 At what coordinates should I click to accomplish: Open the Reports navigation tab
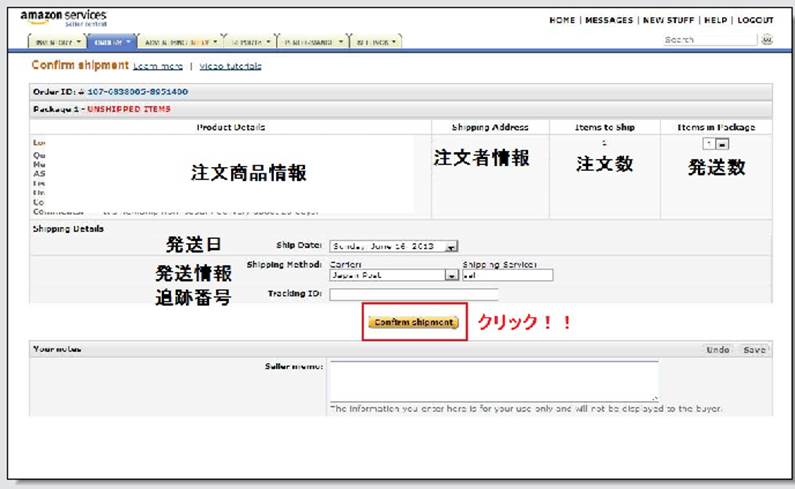[250, 42]
